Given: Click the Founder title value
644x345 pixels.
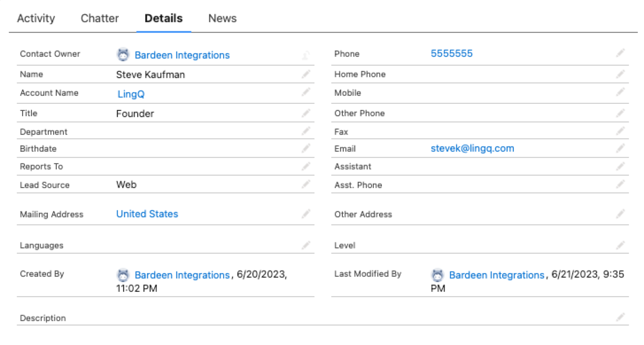Looking at the screenshot, I should click(135, 114).
